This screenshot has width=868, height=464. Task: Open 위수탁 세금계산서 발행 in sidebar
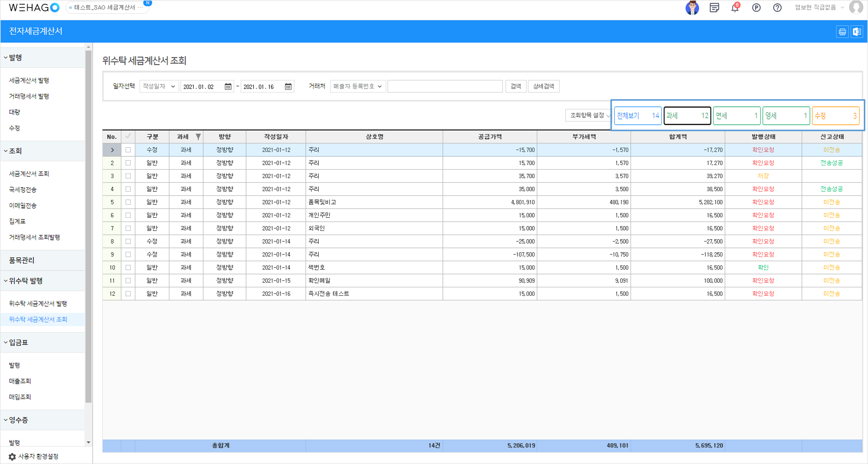click(38, 304)
